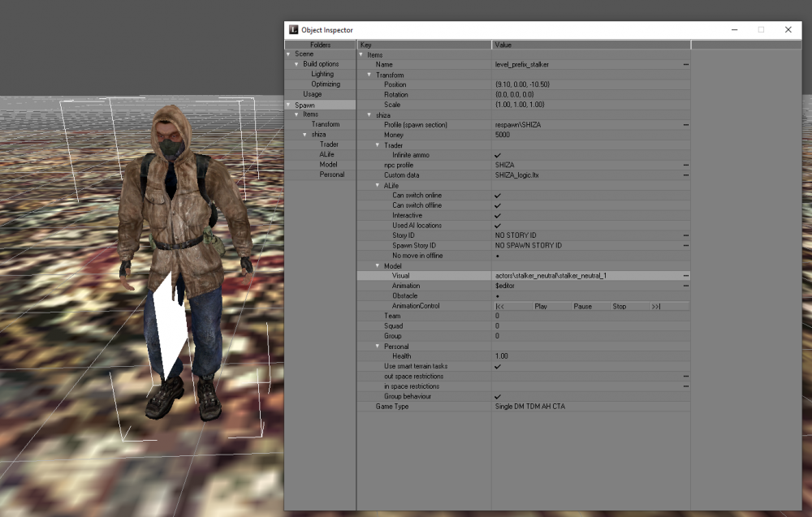This screenshot has width=812, height=517.
Task: Open the Animation row ellipsis picker
Action: click(x=685, y=286)
